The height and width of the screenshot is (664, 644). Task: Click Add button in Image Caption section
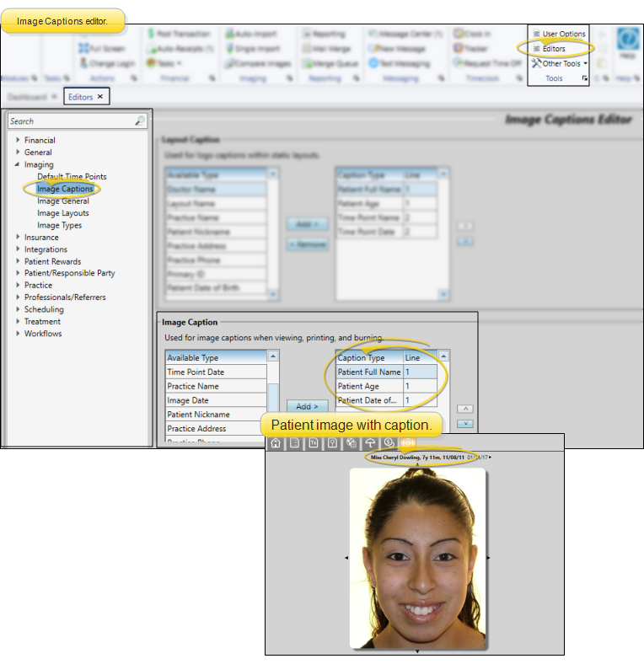[x=306, y=406]
